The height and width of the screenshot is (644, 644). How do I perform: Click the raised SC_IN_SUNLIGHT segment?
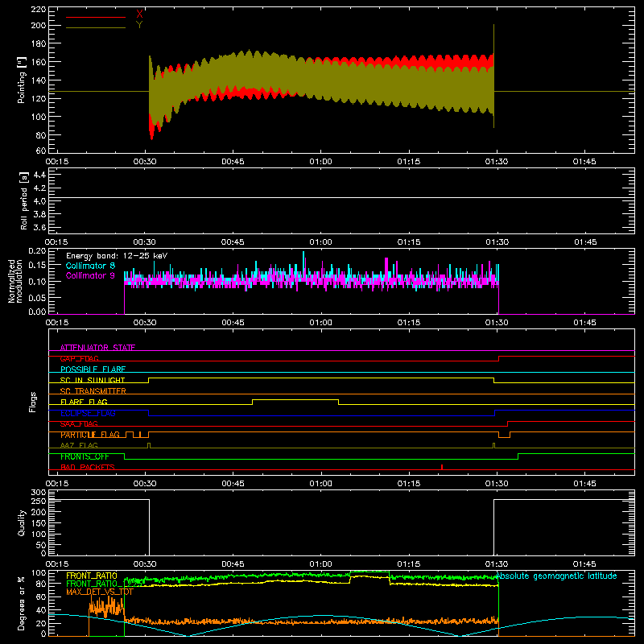pyautogui.click(x=321, y=378)
